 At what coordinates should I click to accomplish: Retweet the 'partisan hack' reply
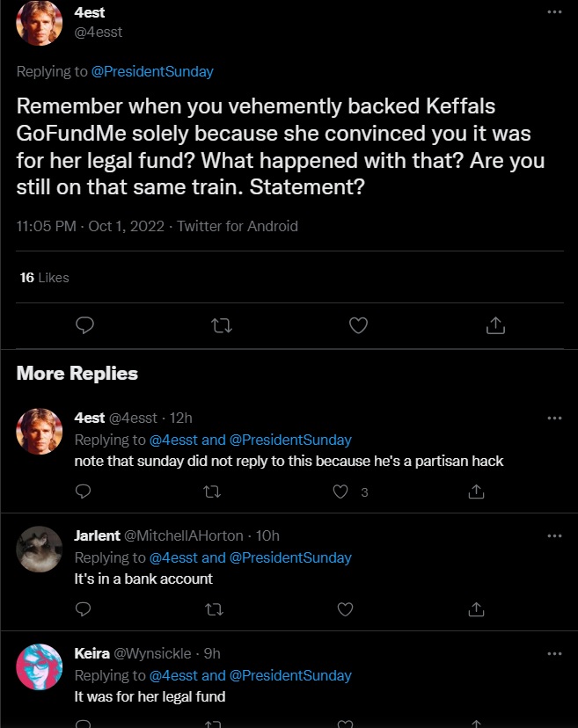coord(212,492)
